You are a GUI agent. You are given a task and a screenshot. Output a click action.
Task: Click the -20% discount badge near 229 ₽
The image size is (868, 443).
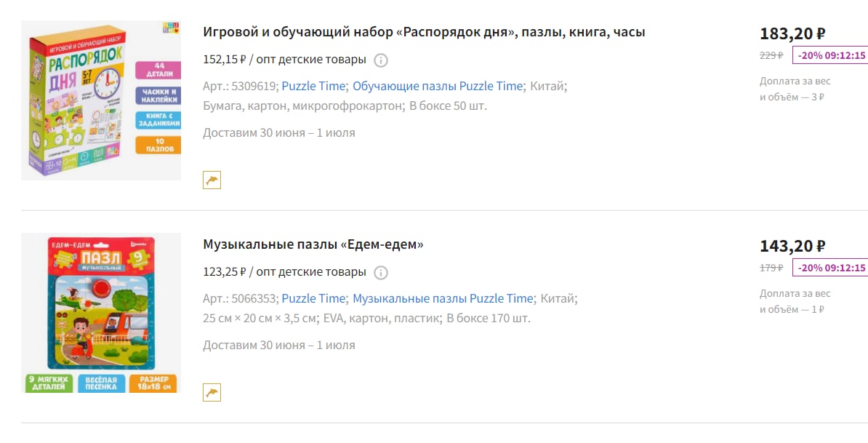tap(830, 55)
